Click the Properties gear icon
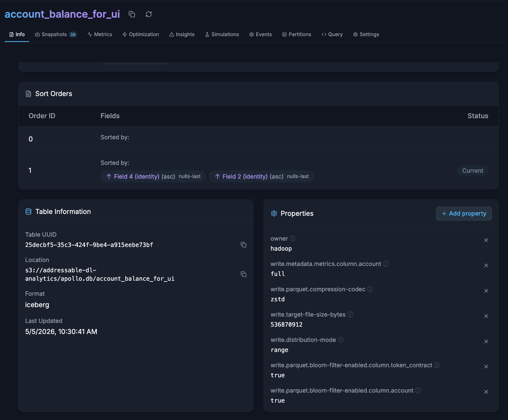The height and width of the screenshot is (420, 508). (274, 213)
